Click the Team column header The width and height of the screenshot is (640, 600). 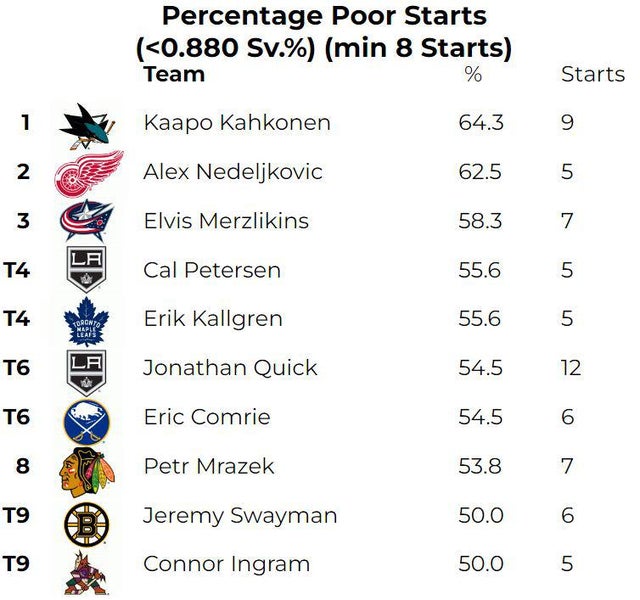coord(174,74)
